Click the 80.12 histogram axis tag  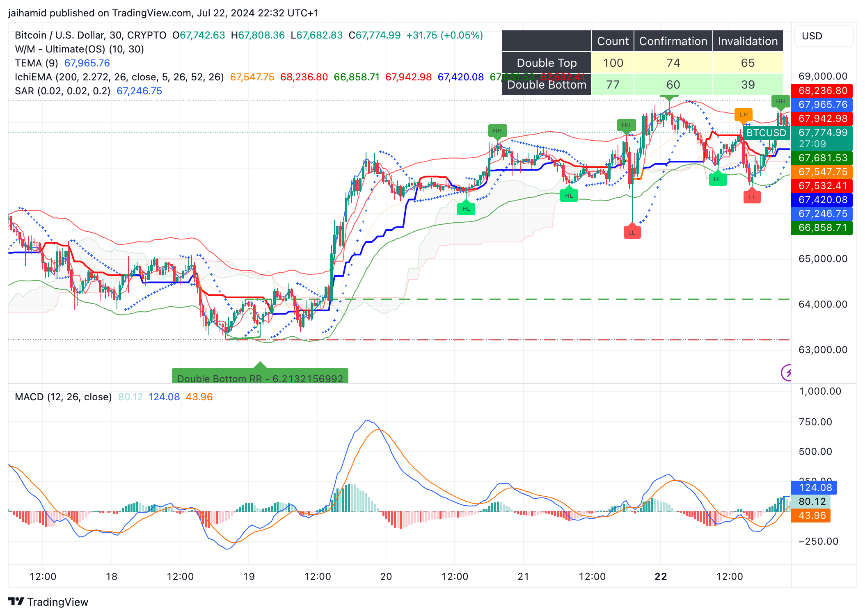coord(811,502)
